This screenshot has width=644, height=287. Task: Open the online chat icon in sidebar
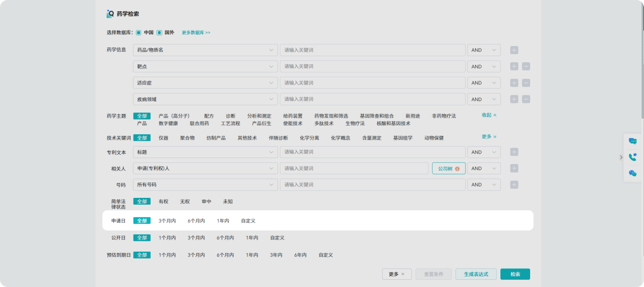[633, 141]
